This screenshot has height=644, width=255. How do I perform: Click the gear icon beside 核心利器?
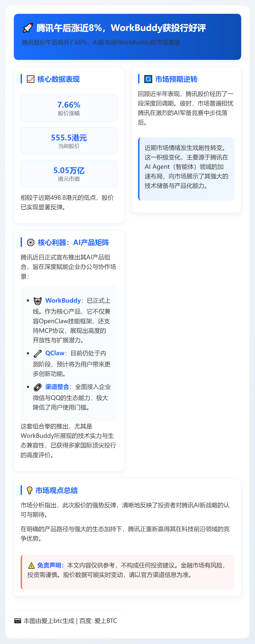tap(31, 242)
